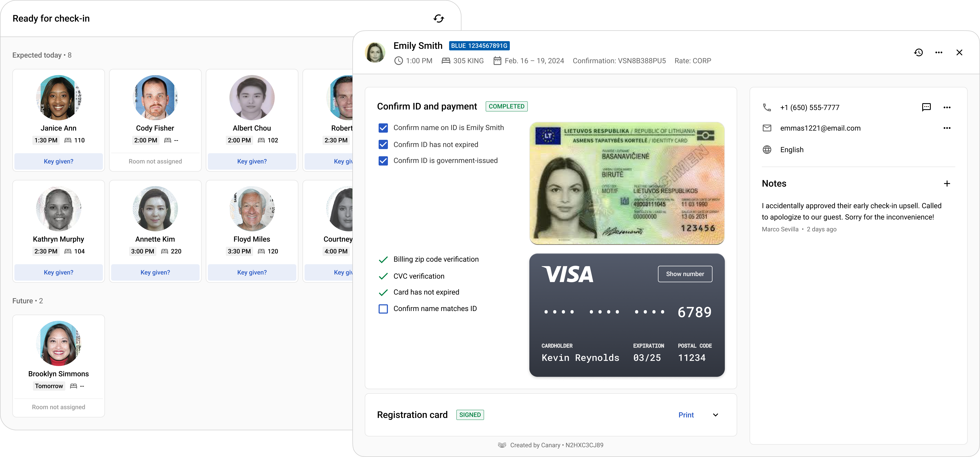Image resolution: width=980 pixels, height=457 pixels.
Task: Click the phone icon in contact panel
Action: click(767, 108)
